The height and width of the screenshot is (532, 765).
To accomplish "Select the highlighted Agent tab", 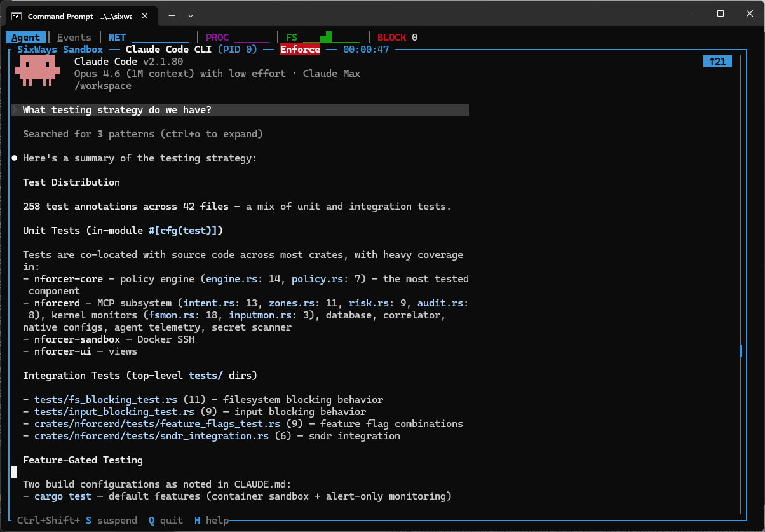I will point(25,37).
